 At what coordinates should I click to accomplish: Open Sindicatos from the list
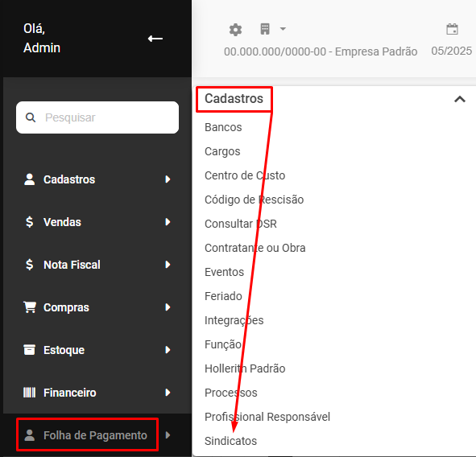[230, 441]
